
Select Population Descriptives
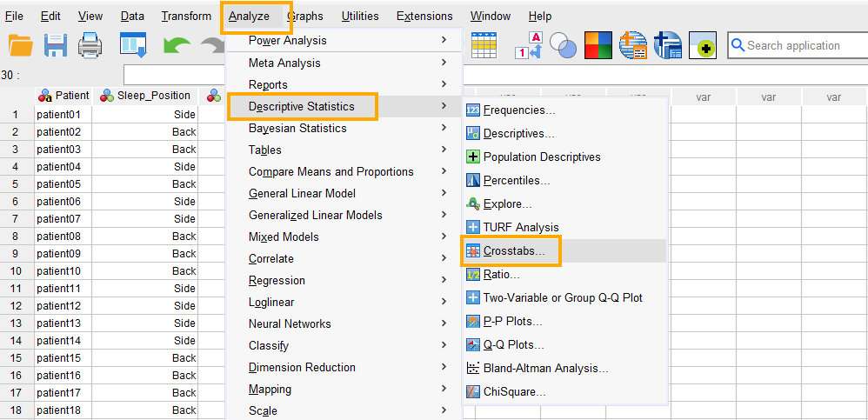[x=564, y=157]
